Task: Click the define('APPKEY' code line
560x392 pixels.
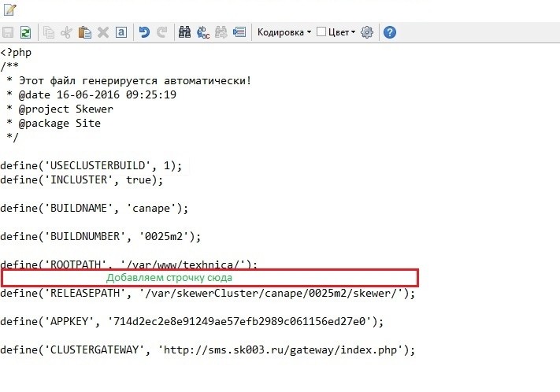Action: [x=192, y=321]
